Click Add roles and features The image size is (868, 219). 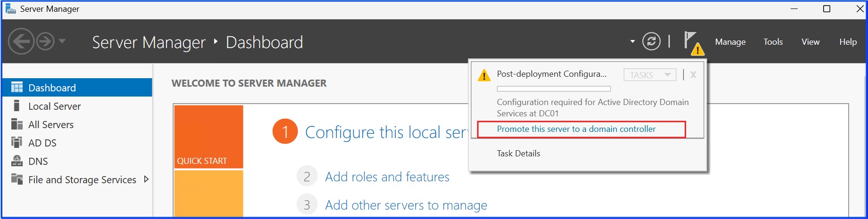pos(387,177)
